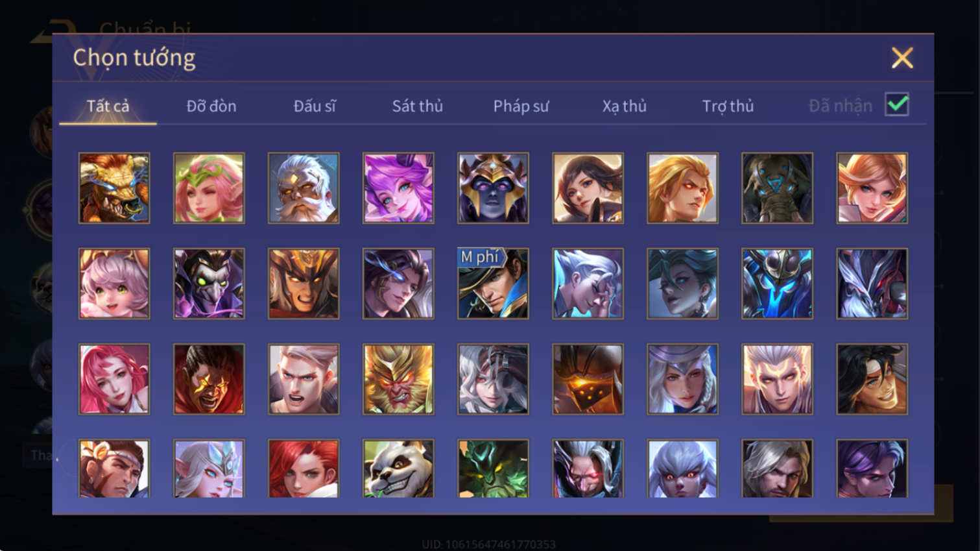Close the "Chọn tướng" dialog
Screen dimensions: 980x551
[x=902, y=58]
